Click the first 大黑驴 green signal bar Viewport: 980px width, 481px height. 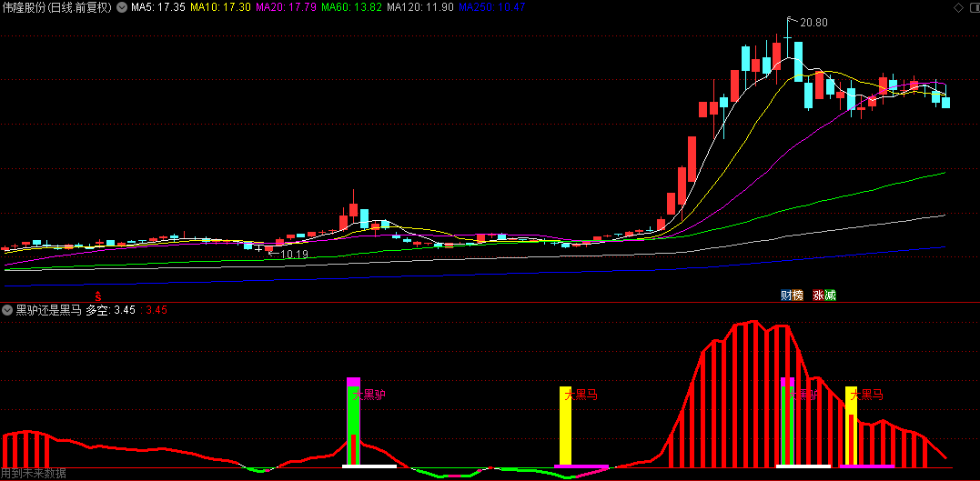coord(354,426)
